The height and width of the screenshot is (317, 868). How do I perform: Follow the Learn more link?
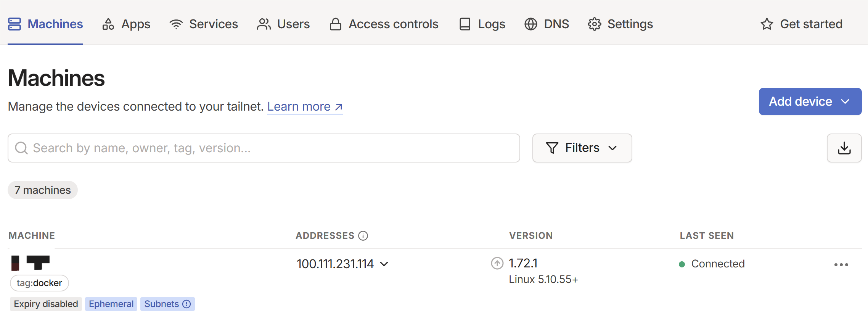tap(305, 106)
